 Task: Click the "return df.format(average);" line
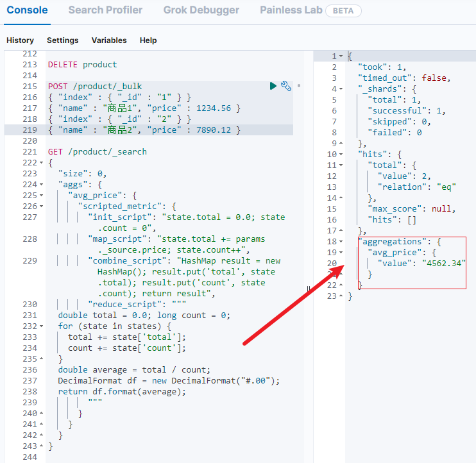pos(122,392)
